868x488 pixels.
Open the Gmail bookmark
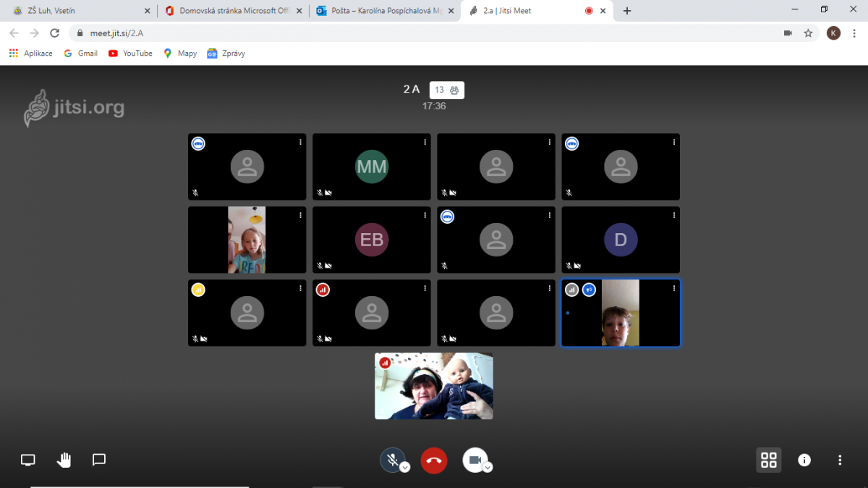click(80, 53)
